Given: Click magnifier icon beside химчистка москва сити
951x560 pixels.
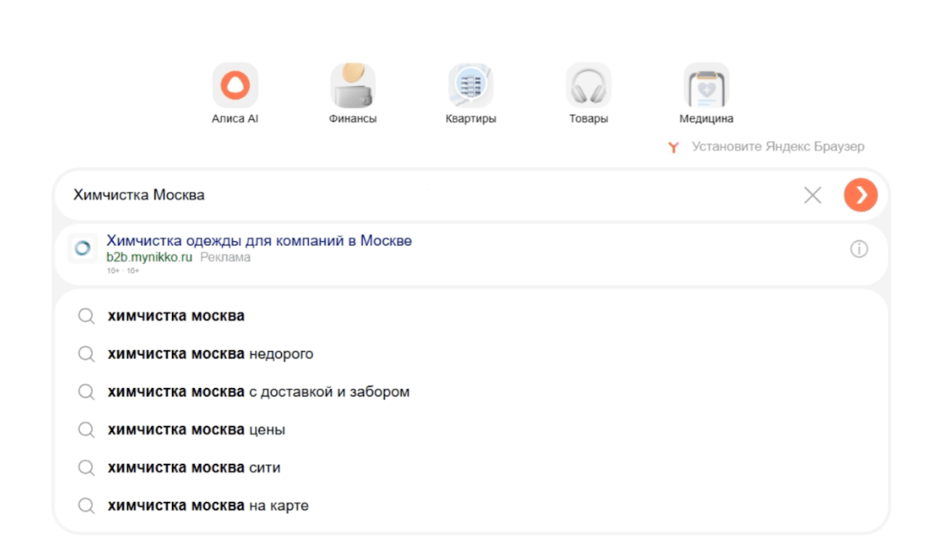Looking at the screenshot, I should 86,468.
